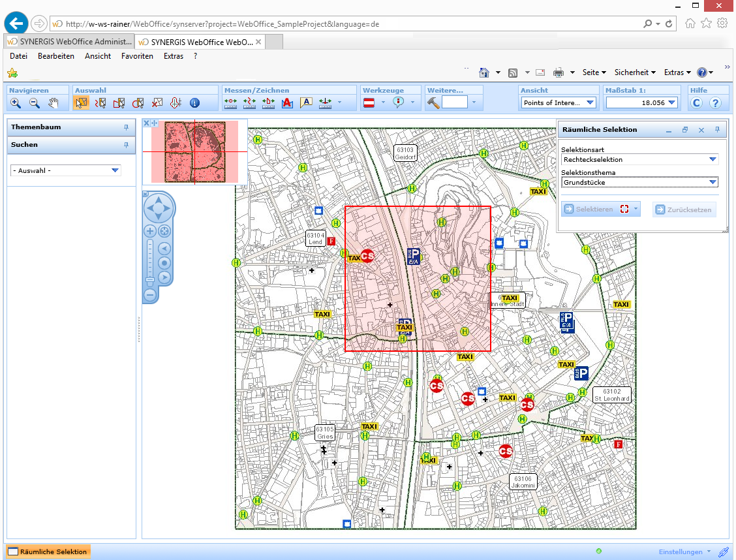Click the Einstellungen link in status bar
The image size is (736, 560).
681,552
